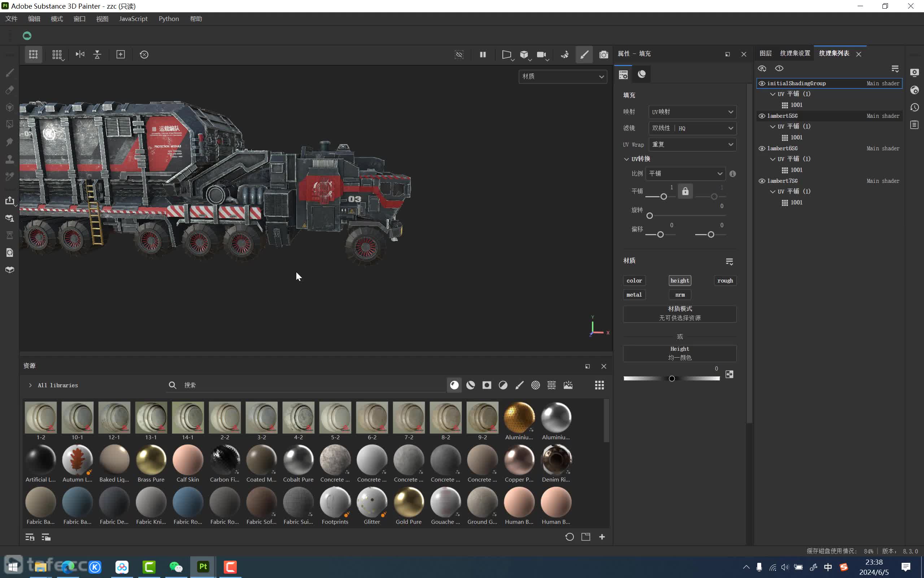Switch to the 纹理集设置 tab
Viewport: 924px width, 578px height.
(795, 53)
